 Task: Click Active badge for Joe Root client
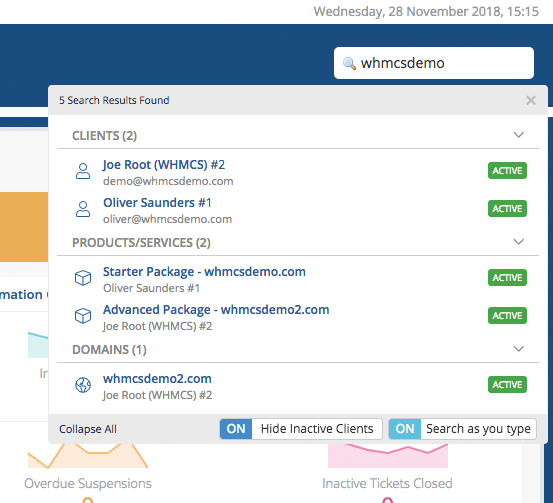[507, 171]
